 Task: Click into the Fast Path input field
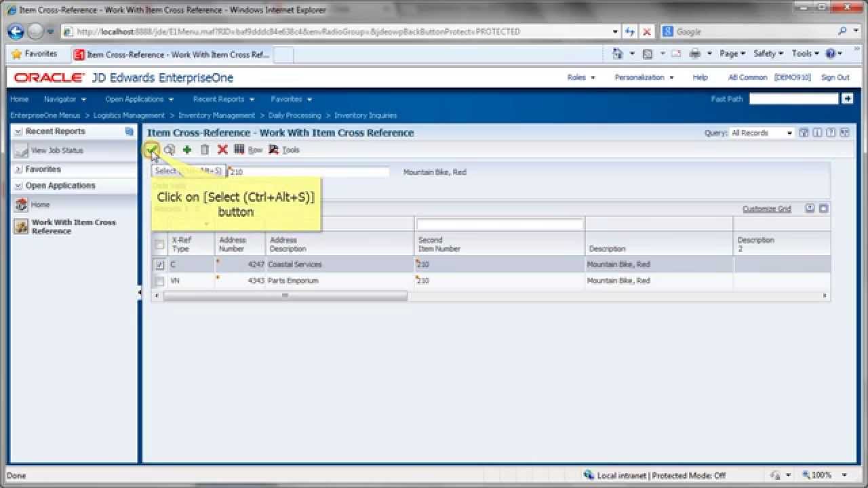click(x=793, y=99)
